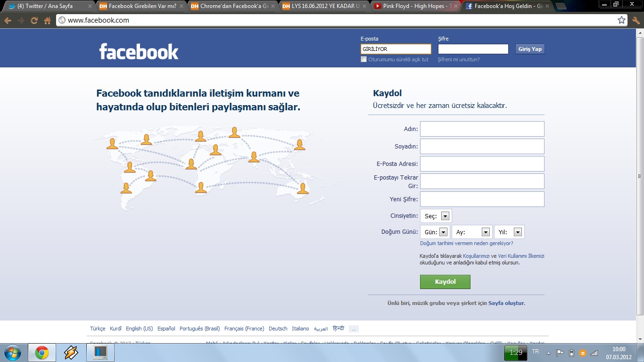This screenshot has height=362, width=644.
Task: Click the green 1:29 taskbar gadget
Action: pos(516,353)
